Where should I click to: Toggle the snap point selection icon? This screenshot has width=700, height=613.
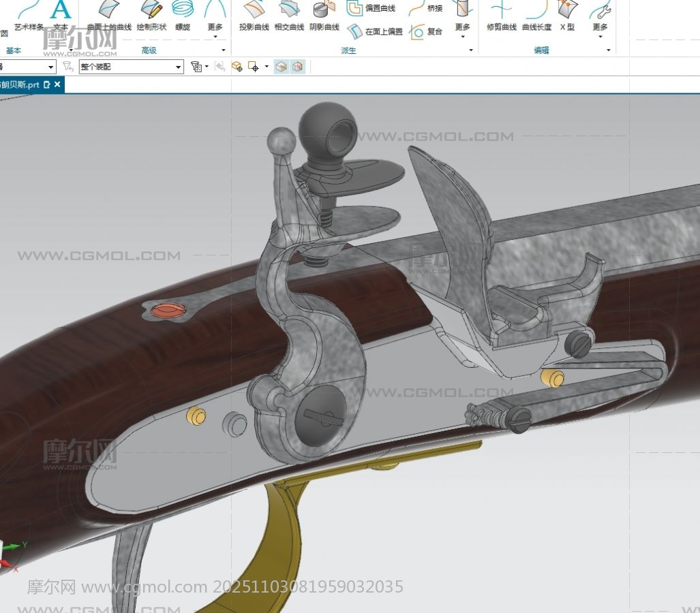pos(253,67)
